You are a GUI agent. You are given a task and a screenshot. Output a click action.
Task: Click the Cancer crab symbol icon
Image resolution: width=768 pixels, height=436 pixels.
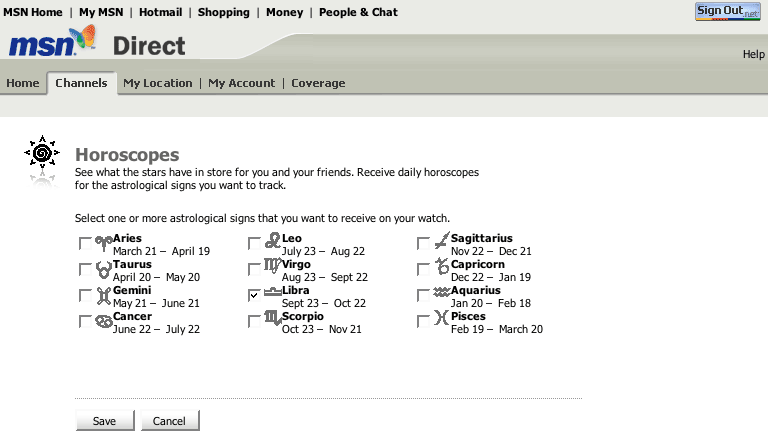[x=103, y=321]
